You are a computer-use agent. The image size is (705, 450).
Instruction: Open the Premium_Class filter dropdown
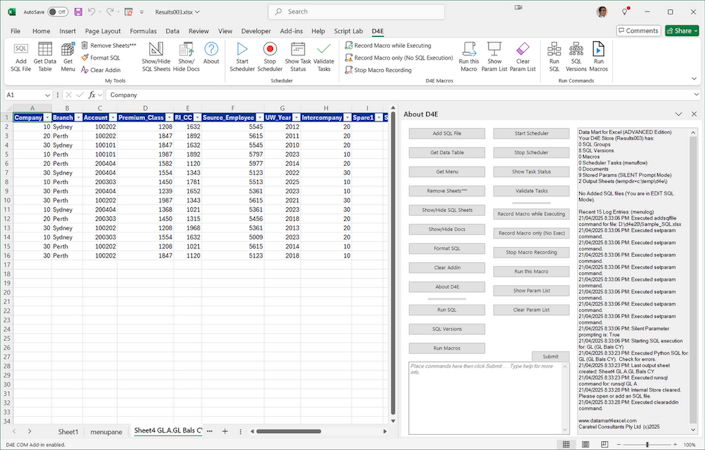(169, 117)
